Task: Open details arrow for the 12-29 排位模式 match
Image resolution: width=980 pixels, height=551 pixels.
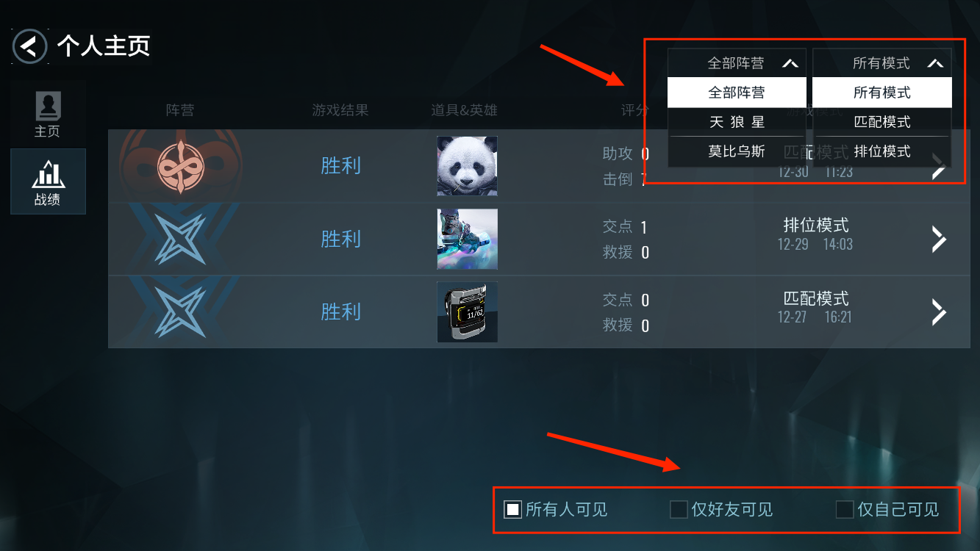Action: point(939,239)
